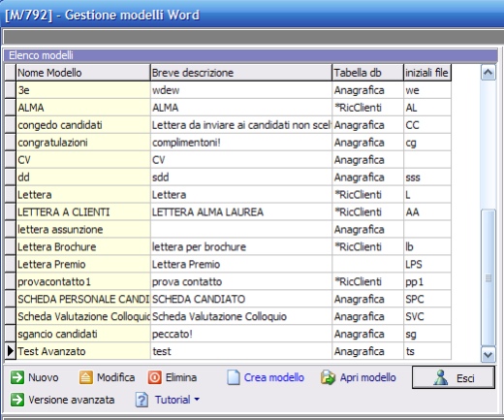The height and width of the screenshot is (420, 504).
Task: Click the iniziali file column header
Action: point(427,73)
